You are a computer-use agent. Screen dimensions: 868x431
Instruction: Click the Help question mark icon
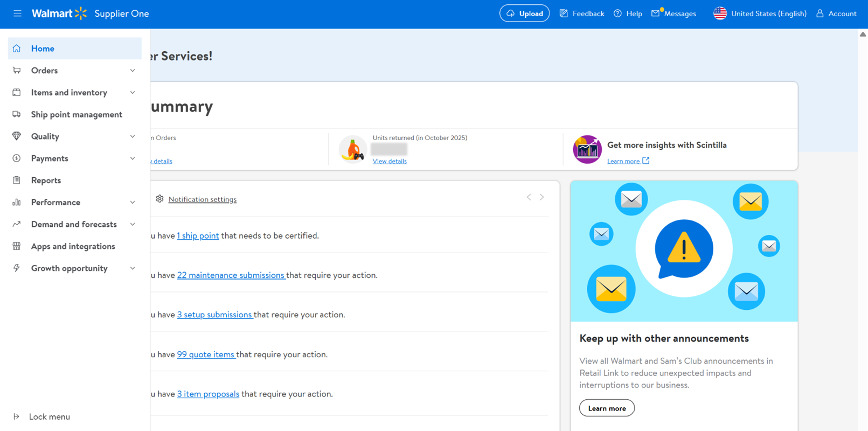pos(617,13)
